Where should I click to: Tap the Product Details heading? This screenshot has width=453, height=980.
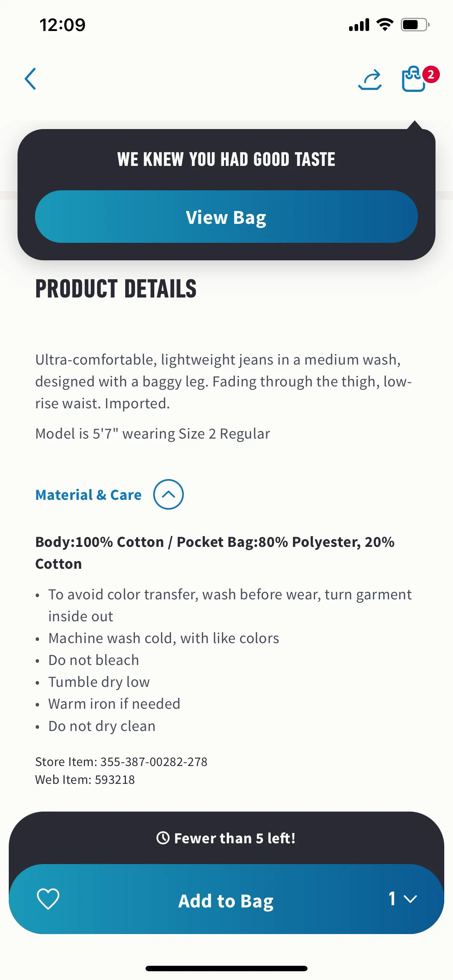(x=116, y=289)
